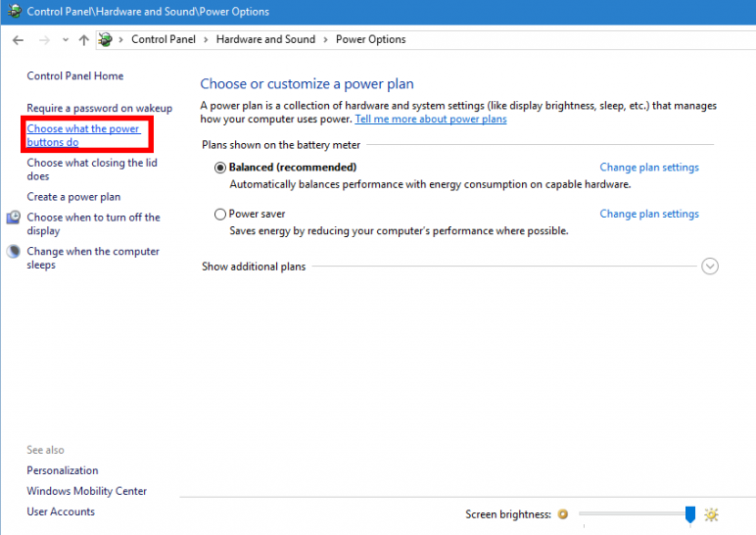The height and width of the screenshot is (535, 756).
Task: Select Power Options breadcrumb
Action: pyautogui.click(x=371, y=39)
